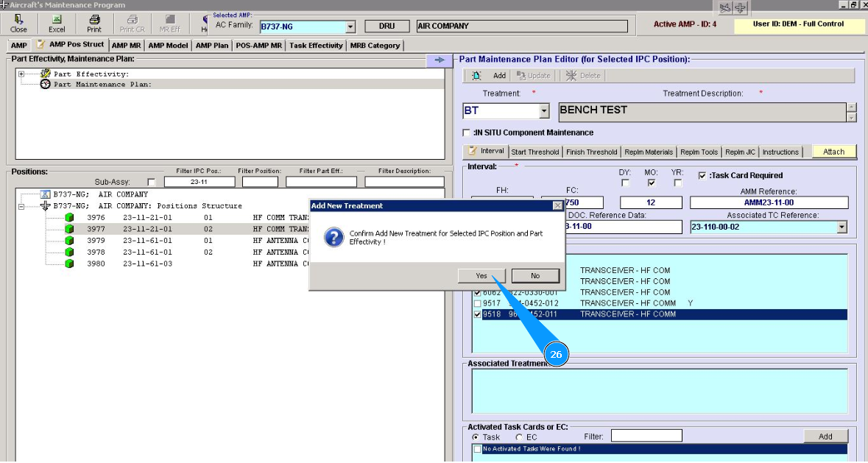Close the Add New Treatment dialog

click(557, 206)
